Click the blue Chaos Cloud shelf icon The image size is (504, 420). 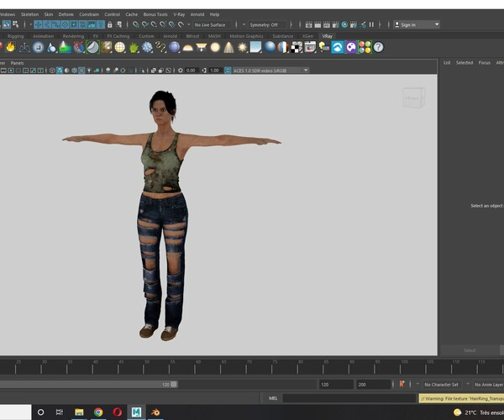pyautogui.click(x=338, y=47)
